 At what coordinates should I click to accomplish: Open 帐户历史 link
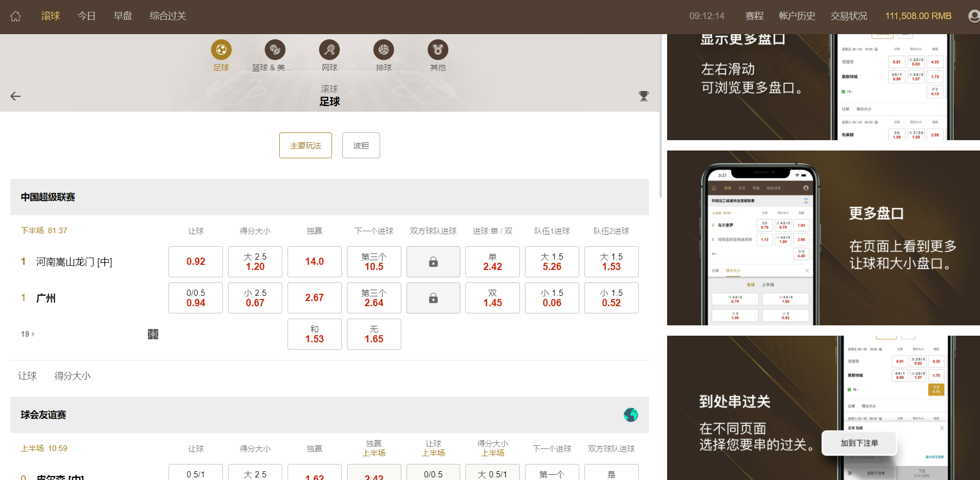click(x=797, y=16)
